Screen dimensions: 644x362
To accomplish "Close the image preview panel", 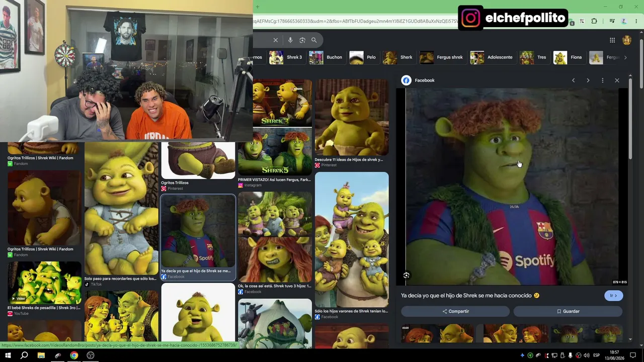I will [x=617, y=80].
